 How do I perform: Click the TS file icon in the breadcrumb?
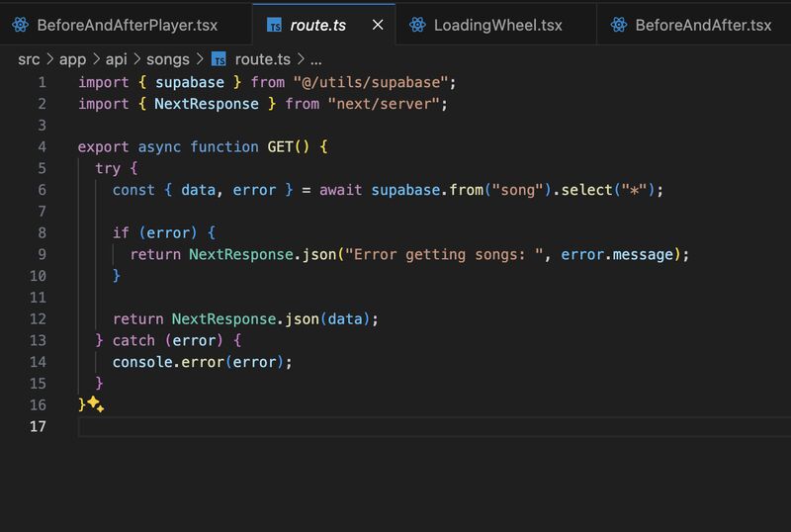pyautogui.click(x=220, y=58)
